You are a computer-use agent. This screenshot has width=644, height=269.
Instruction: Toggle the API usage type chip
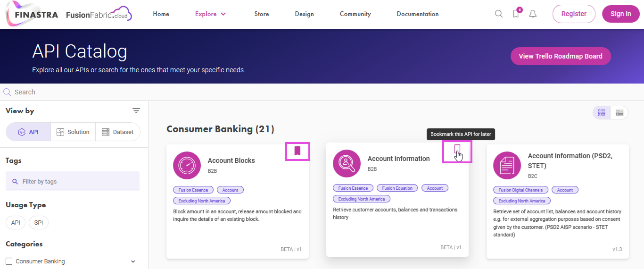coord(16,223)
